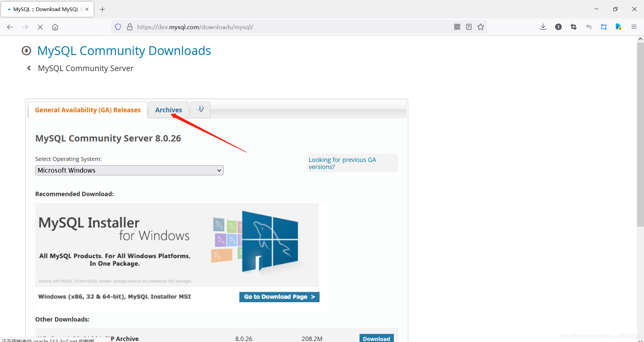Select the MySQL :: Download MySQL browser tab
Viewport: 644px width, 342px height.
(47, 9)
